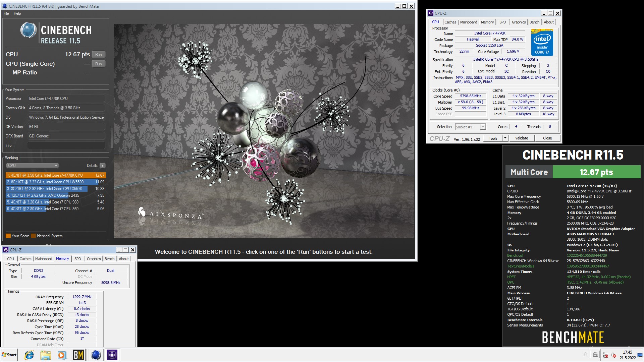Click the Intel Core i7 logo in CPU-Z

coord(542,43)
